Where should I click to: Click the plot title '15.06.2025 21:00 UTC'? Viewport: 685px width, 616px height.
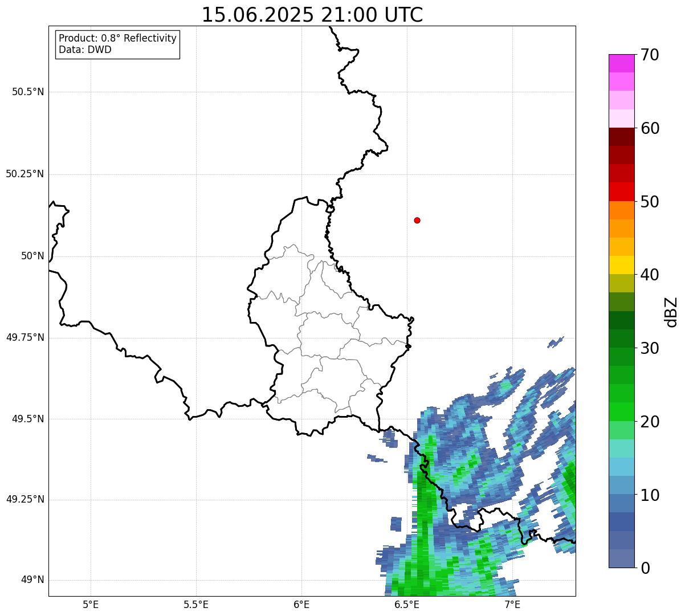click(312, 15)
